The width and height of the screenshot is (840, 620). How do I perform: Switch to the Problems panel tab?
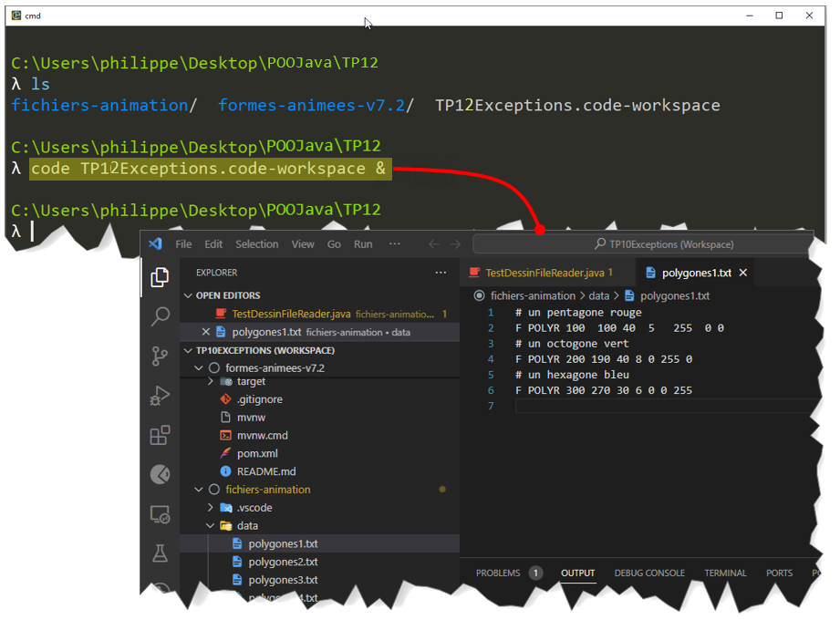coord(498,573)
